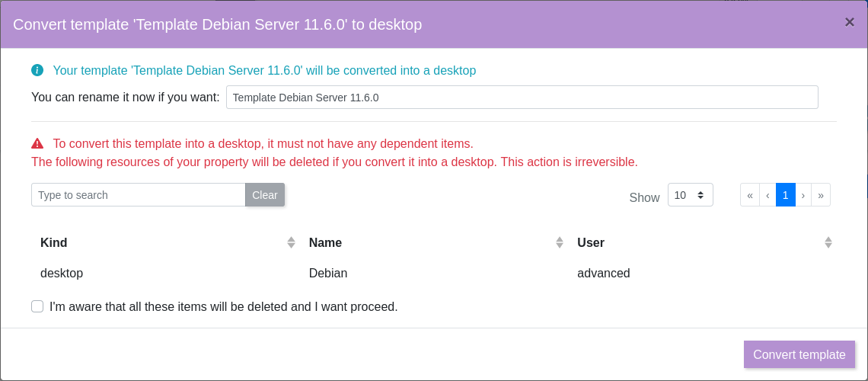
Task: Click the Kind column header
Action: coord(54,242)
